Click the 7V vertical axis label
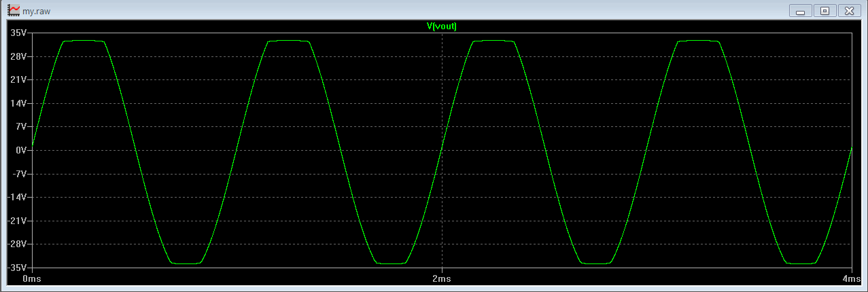Screen dimensions: 868x292 click(x=20, y=126)
